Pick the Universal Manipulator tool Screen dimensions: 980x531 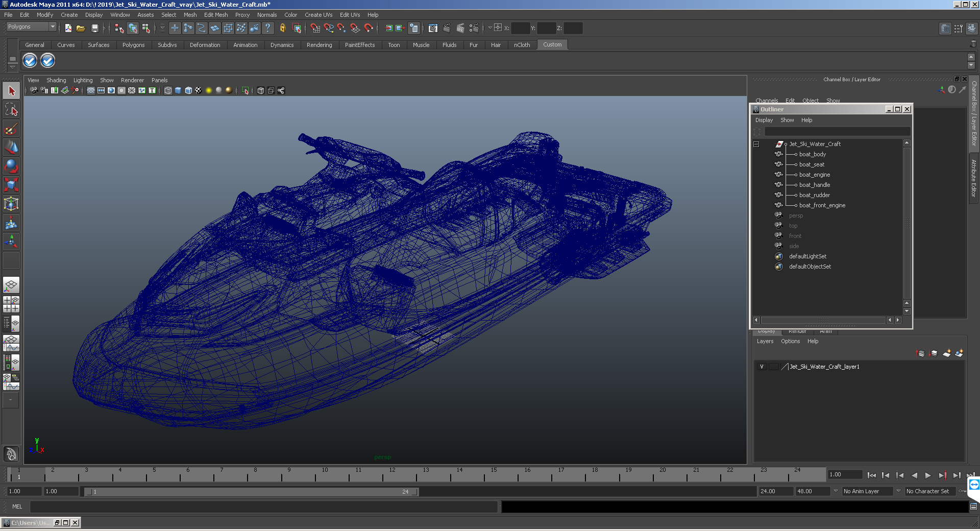tap(11, 204)
